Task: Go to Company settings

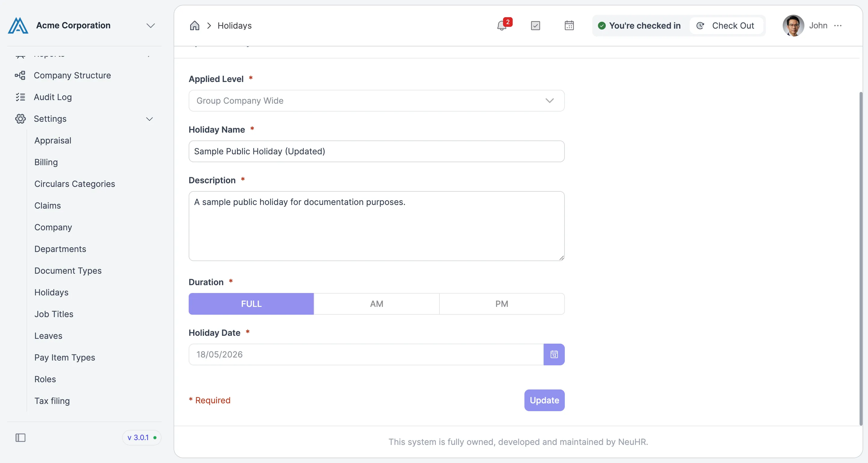Action: click(x=53, y=228)
